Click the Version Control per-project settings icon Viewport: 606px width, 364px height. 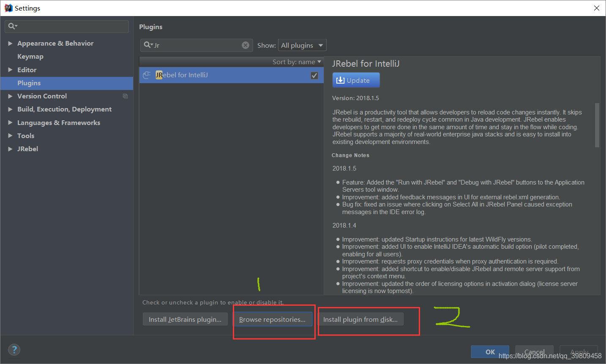[x=125, y=96]
